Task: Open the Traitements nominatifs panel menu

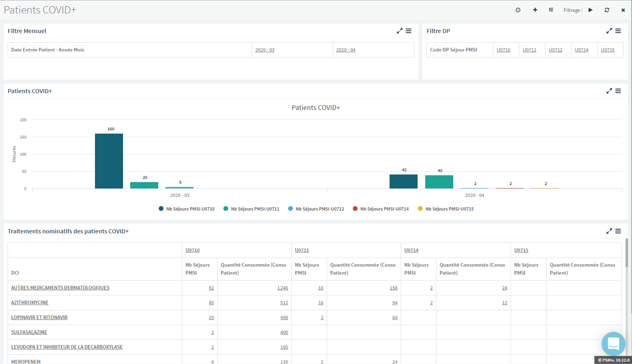Action: (x=618, y=231)
